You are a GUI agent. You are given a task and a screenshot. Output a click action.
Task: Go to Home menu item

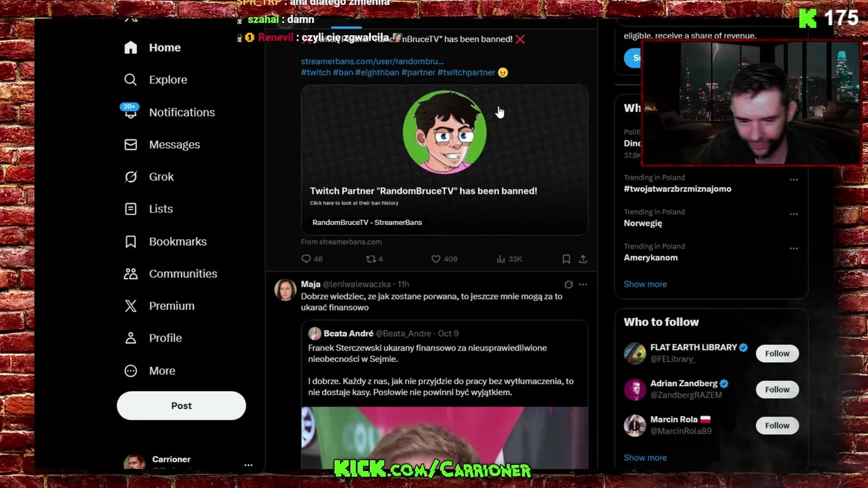tap(165, 47)
